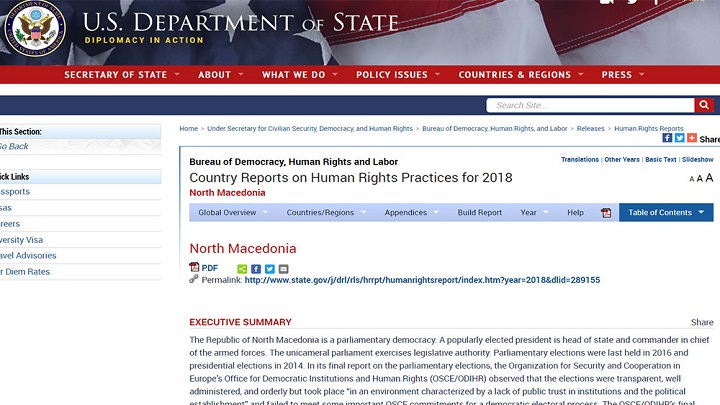Screen dimensions: 720x405
Task: Go to the Releases breadcrumb link
Action: tap(591, 129)
